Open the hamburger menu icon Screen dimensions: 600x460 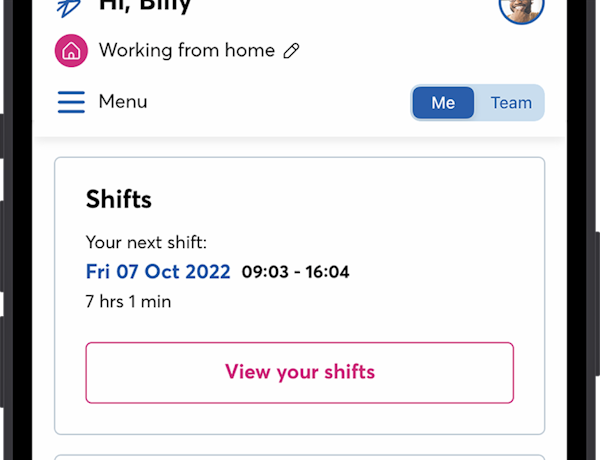(71, 102)
